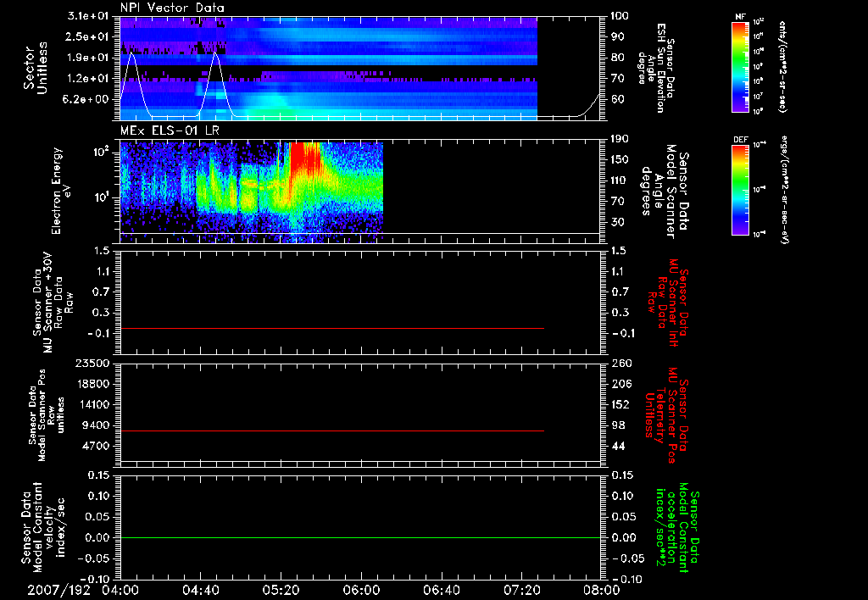Image resolution: width=868 pixels, height=600 pixels.
Task: Click the red MU Scanner +30V raw data line
Action: [332, 329]
